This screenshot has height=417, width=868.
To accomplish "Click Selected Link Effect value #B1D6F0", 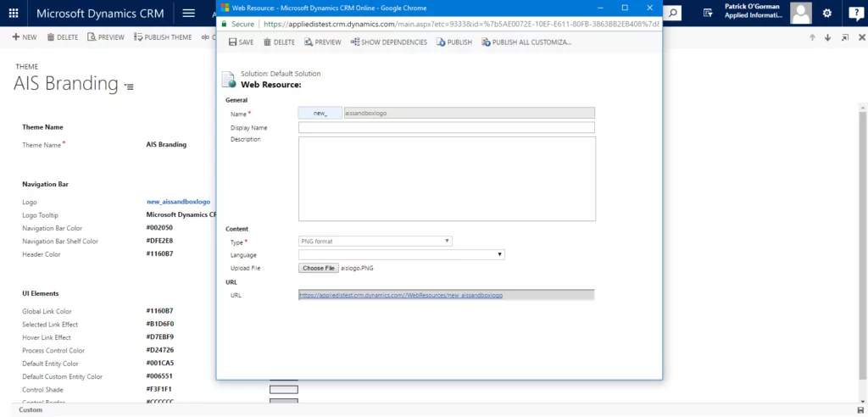I will click(x=160, y=325).
